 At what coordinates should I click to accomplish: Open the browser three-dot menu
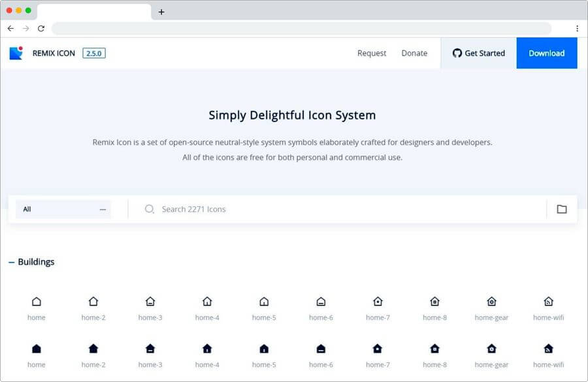(x=577, y=29)
